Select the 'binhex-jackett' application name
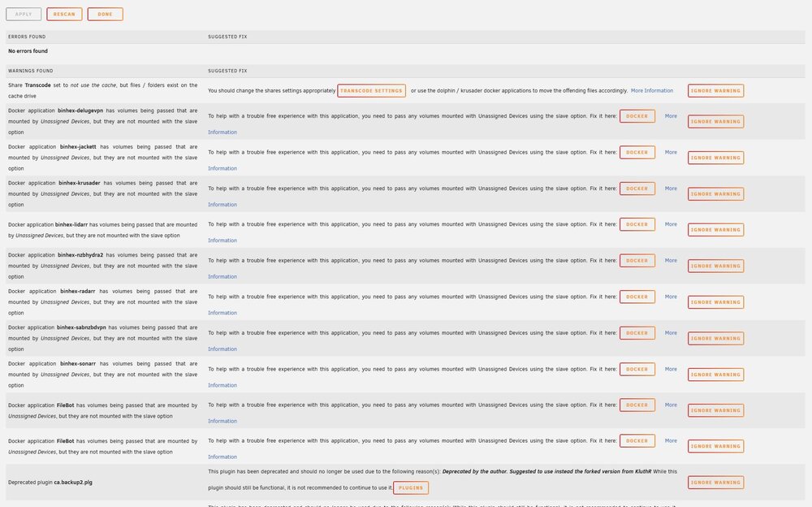 click(x=78, y=147)
